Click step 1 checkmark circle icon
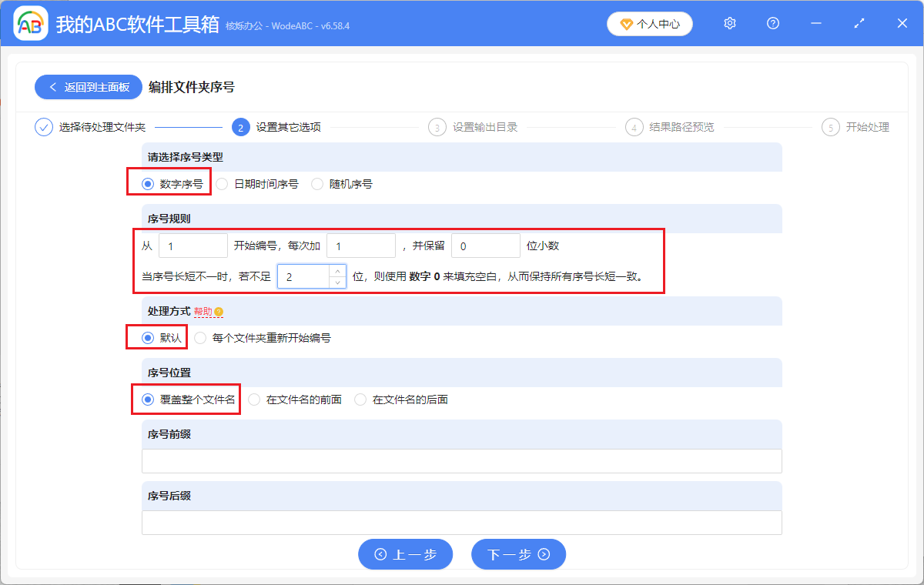The image size is (924, 585). pos(44,127)
